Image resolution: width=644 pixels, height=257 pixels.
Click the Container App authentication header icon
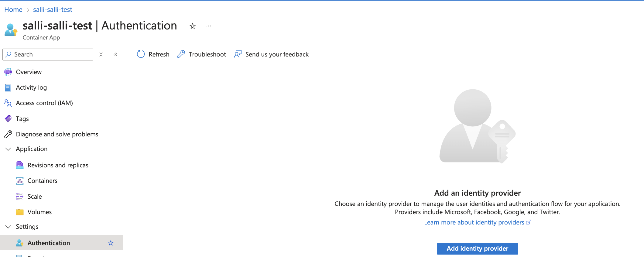11,30
